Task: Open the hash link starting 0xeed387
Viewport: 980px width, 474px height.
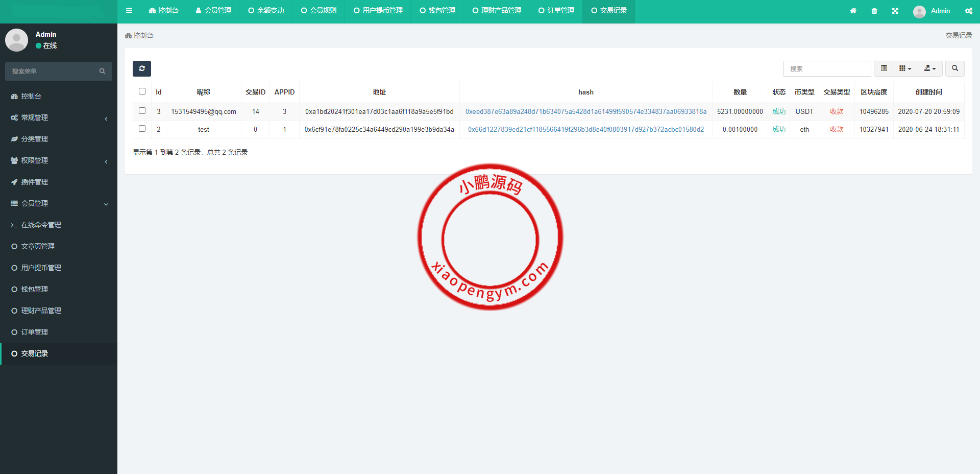Action: click(585, 111)
